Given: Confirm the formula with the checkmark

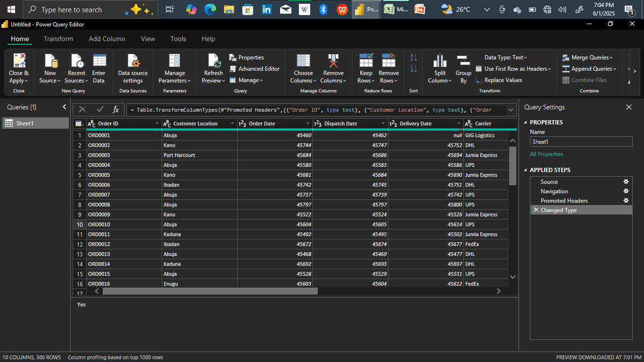Looking at the screenshot, I should click(100, 109).
